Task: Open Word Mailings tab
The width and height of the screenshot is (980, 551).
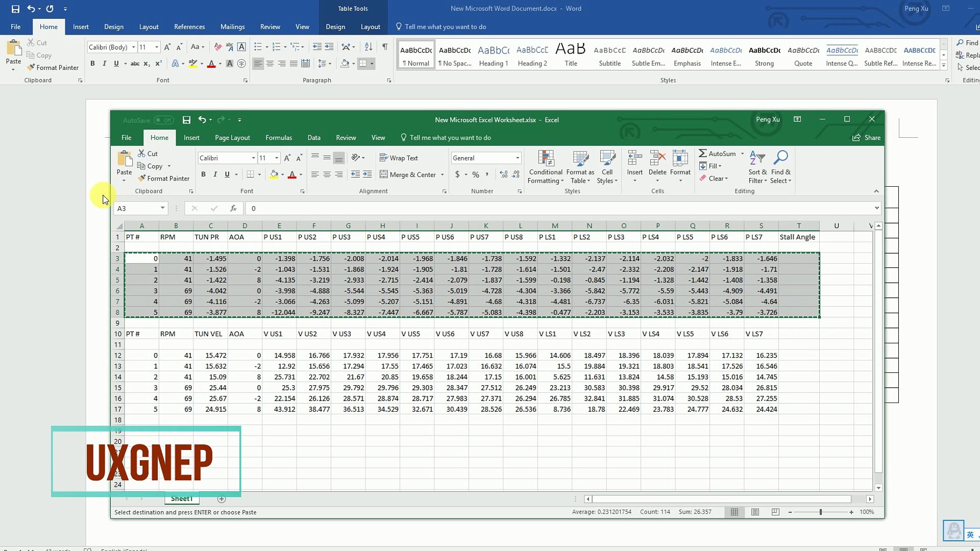Action: click(x=232, y=27)
